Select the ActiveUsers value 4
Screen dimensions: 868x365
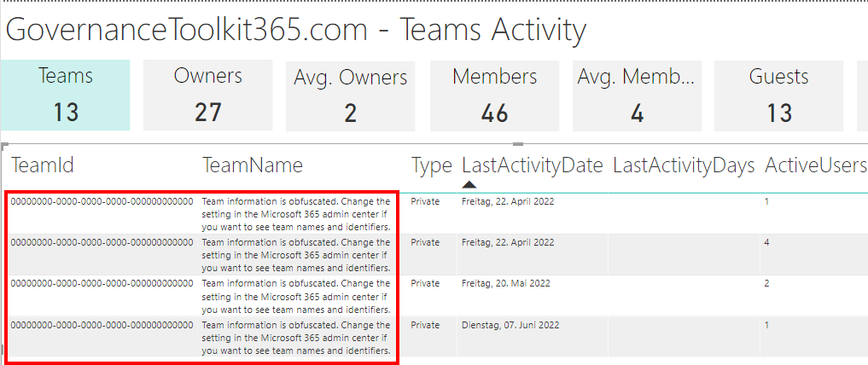(x=766, y=242)
